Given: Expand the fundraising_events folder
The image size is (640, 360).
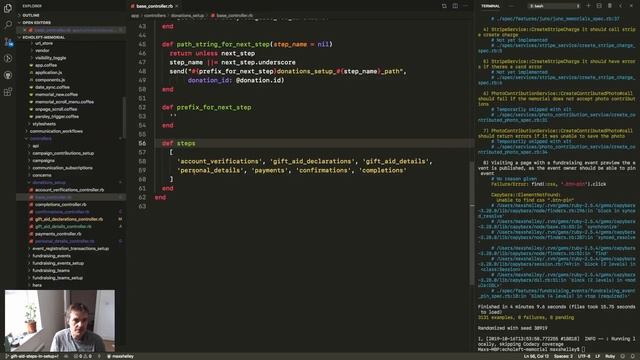Looking at the screenshot, I should 51,256.
